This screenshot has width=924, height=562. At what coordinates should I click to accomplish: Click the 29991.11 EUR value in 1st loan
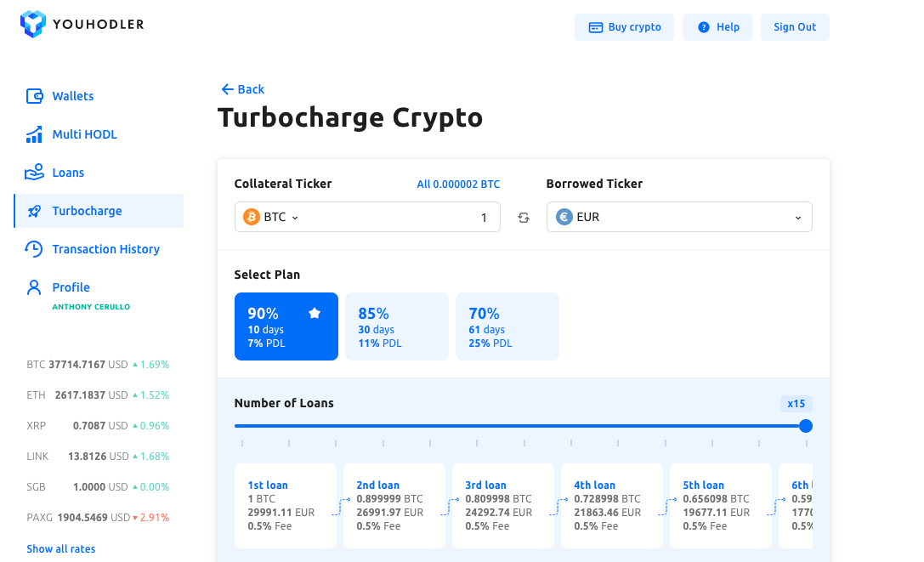[x=281, y=513]
